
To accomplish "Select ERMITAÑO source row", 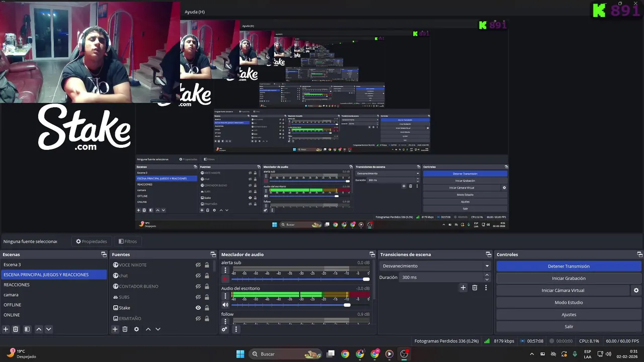I will tap(161, 318).
